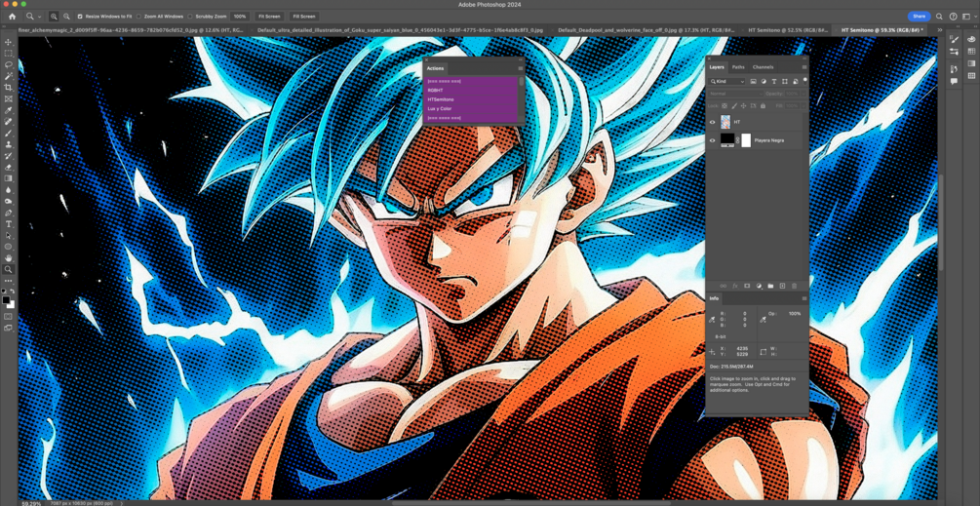980x506 pixels.
Task: Select the Spot Healing Brush tool
Action: 9,121
